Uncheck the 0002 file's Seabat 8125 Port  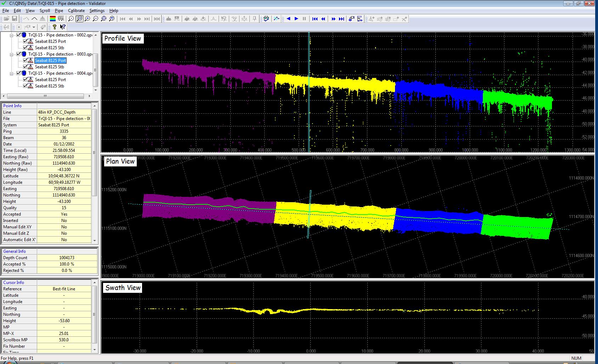point(26,41)
